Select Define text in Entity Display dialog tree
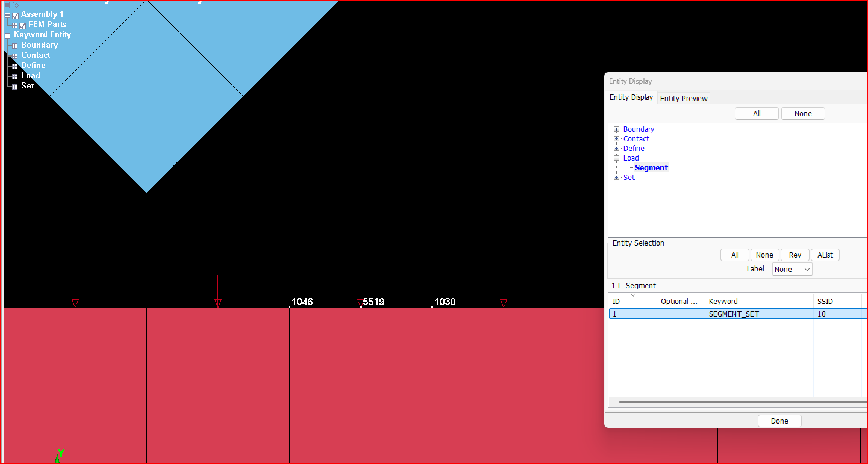The height and width of the screenshot is (464, 868). [x=634, y=149]
